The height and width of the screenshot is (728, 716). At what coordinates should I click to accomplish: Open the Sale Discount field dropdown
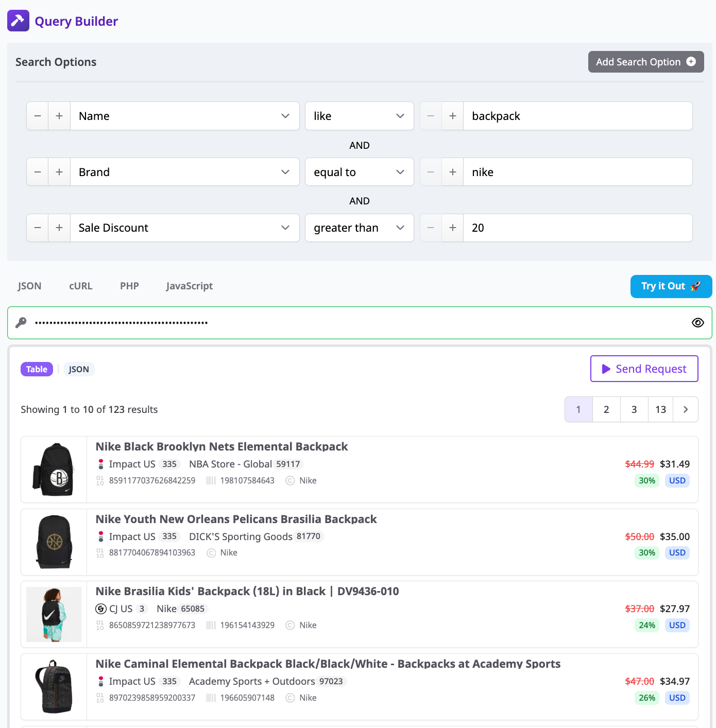pos(185,228)
